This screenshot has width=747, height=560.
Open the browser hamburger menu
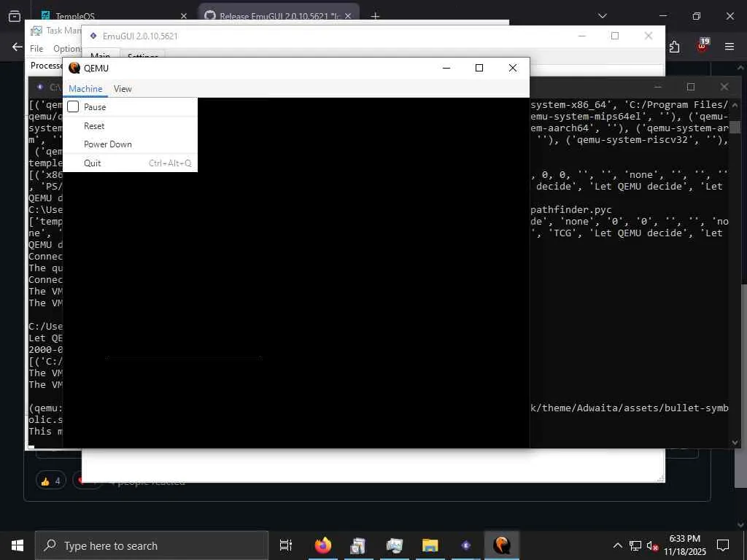[729, 47]
